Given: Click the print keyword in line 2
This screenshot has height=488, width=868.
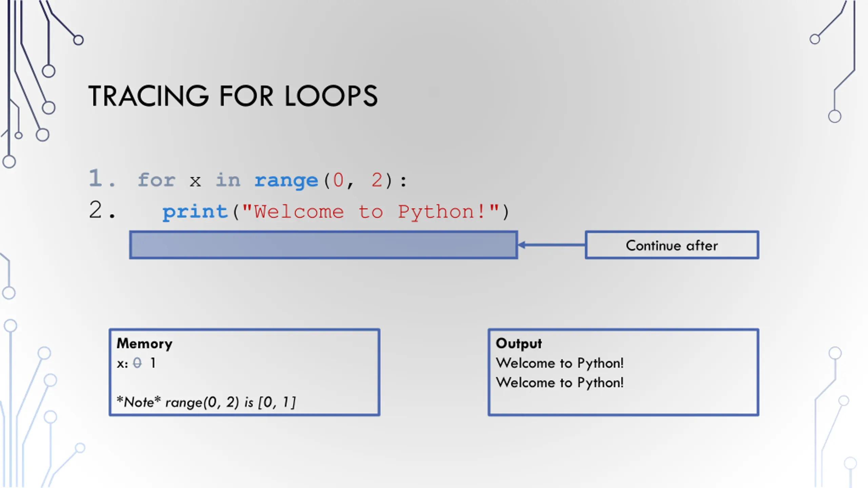Looking at the screenshot, I should coord(195,212).
